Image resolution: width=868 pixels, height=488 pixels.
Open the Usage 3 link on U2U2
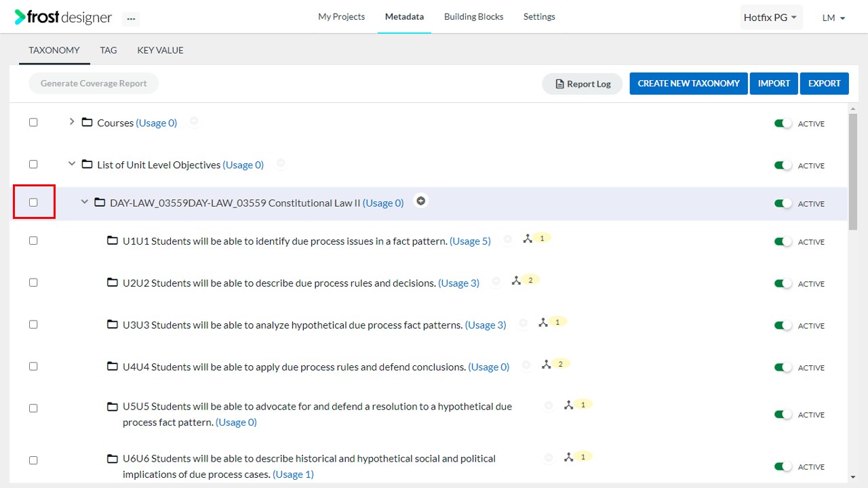coord(458,283)
